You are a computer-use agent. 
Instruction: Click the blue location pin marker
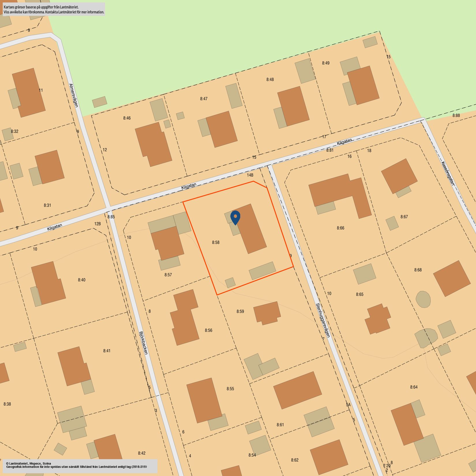235,217
